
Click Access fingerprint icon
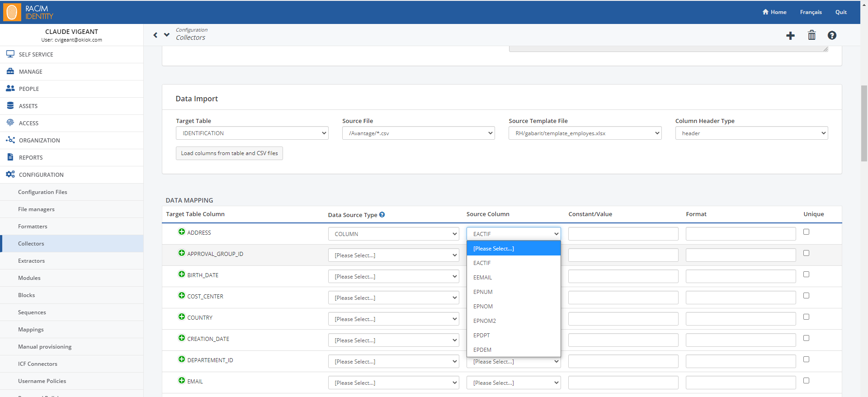coord(10,123)
